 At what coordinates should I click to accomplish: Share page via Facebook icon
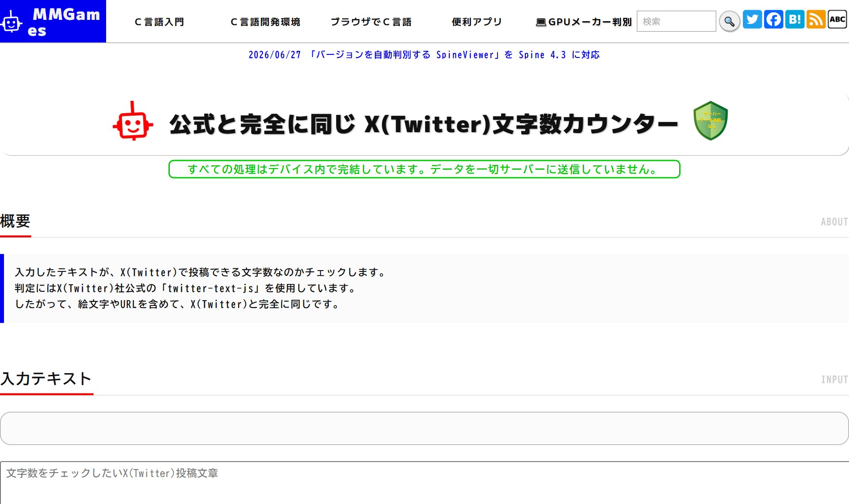[x=773, y=19]
